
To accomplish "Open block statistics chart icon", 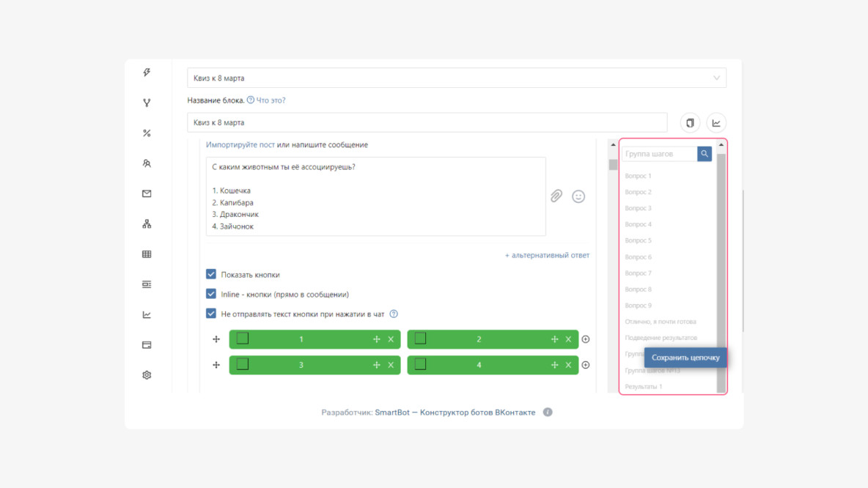I will click(716, 123).
